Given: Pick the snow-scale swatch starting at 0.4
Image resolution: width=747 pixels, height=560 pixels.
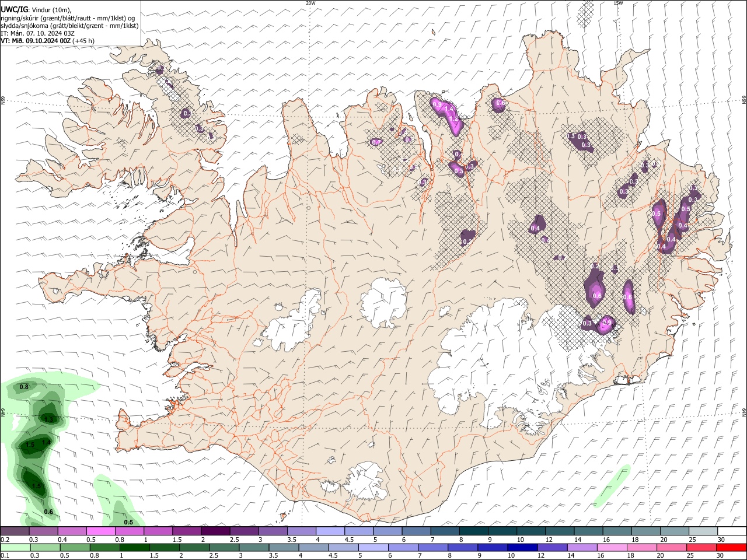Looking at the screenshot, I should pos(72,531).
